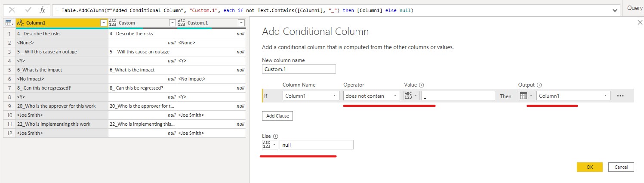
Task: Click the fx function icon
Action: click(x=42, y=9)
